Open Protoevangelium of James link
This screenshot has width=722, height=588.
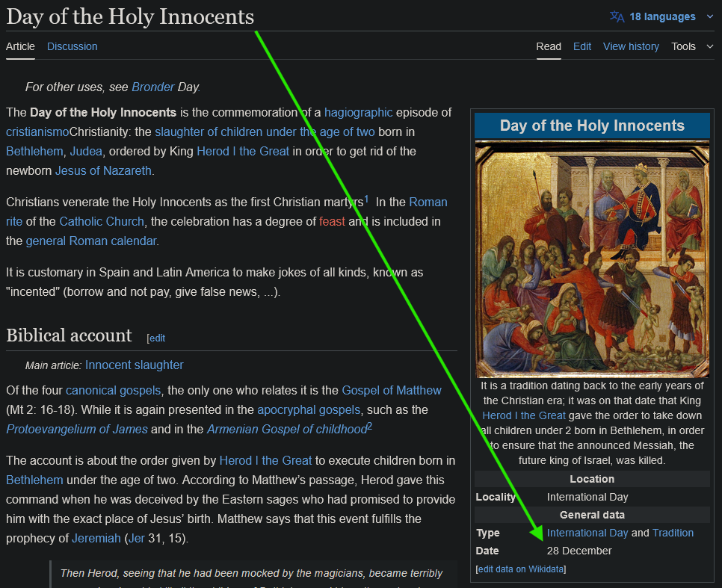click(77, 429)
